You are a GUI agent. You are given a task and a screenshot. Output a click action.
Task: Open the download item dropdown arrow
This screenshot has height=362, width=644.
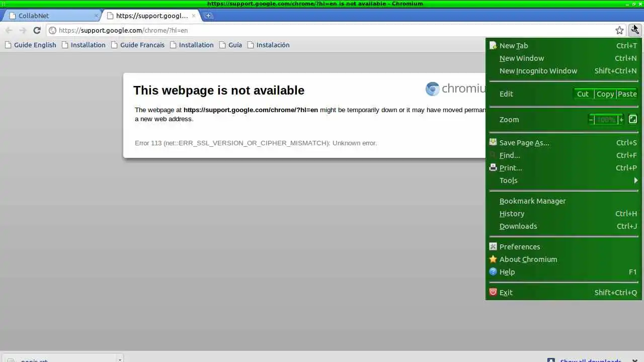pyautogui.click(x=119, y=359)
